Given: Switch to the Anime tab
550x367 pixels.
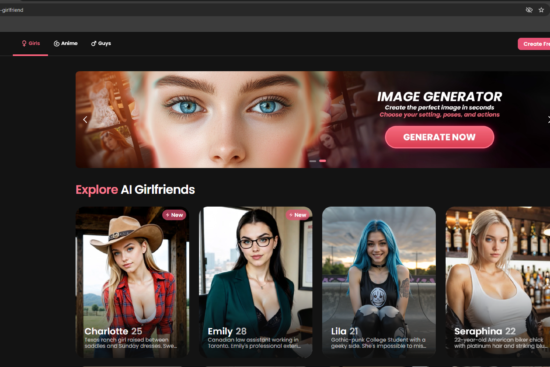Looking at the screenshot, I should point(66,44).
